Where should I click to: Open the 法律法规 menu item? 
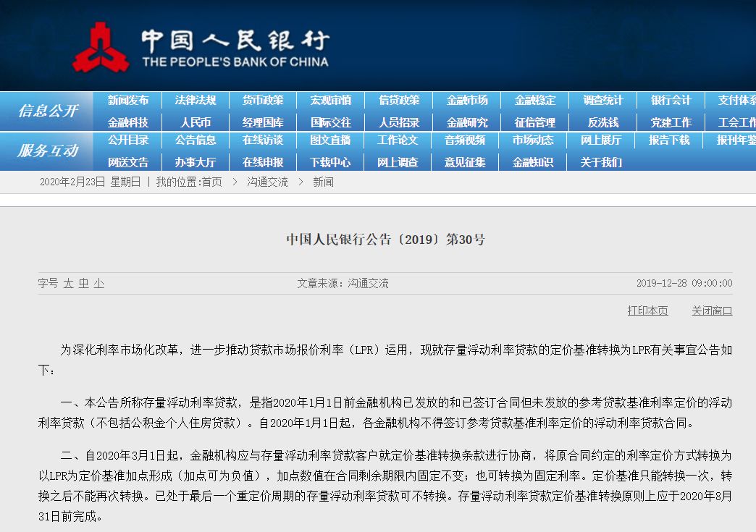(196, 100)
